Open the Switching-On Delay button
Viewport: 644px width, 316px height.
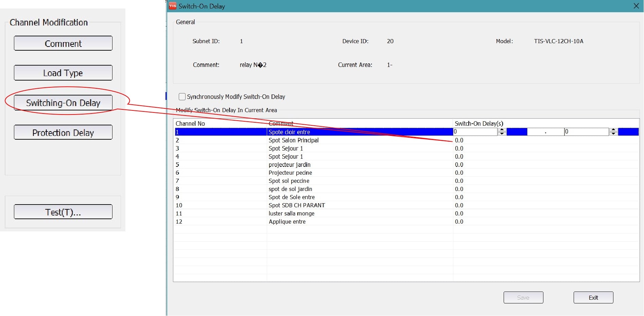pyautogui.click(x=63, y=103)
